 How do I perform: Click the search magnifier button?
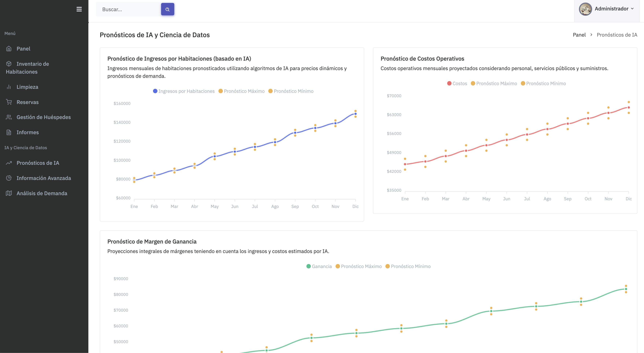pos(168,9)
